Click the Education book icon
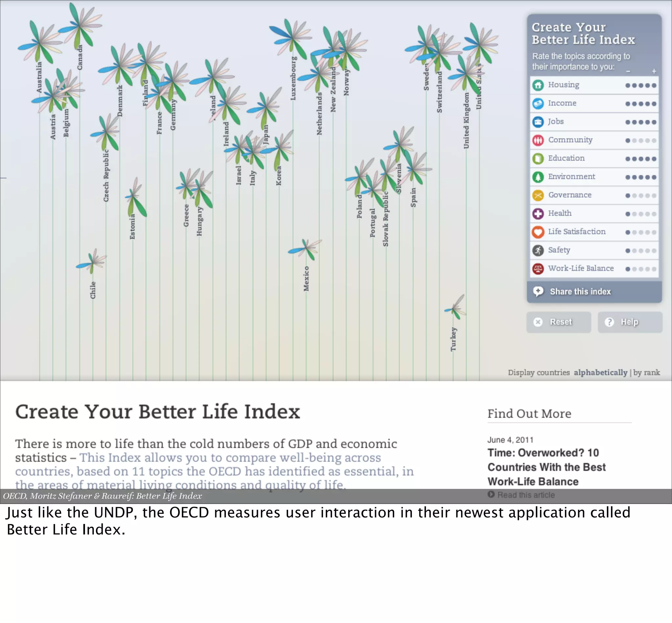Image resolution: width=672 pixels, height=623 pixels. [x=538, y=158]
